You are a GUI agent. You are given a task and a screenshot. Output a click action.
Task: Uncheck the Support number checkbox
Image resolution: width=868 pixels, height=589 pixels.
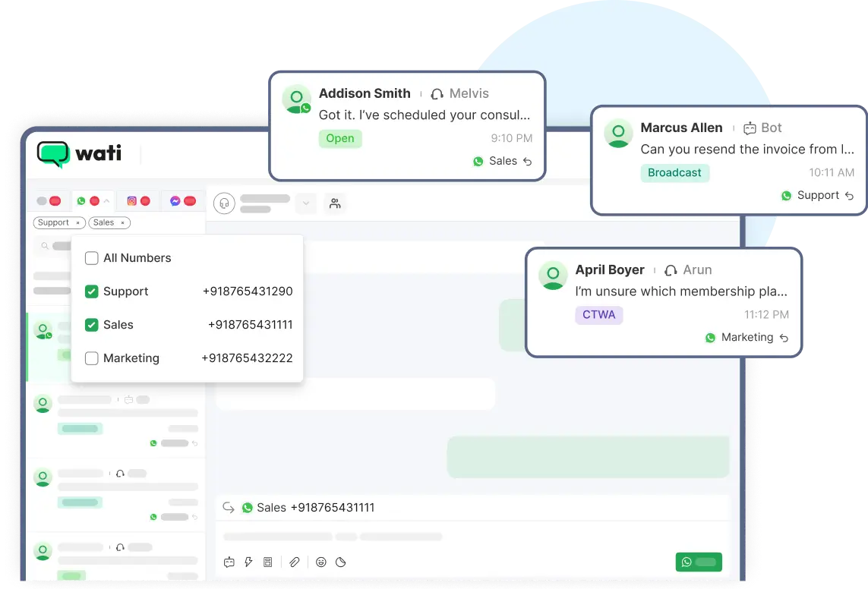pyautogui.click(x=91, y=291)
